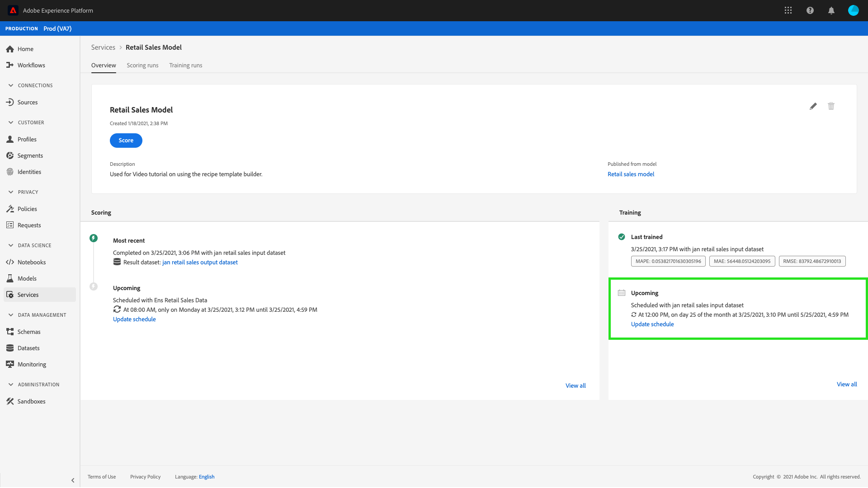Click Services in the breadcrumb
The image size is (868, 488).
[103, 47]
